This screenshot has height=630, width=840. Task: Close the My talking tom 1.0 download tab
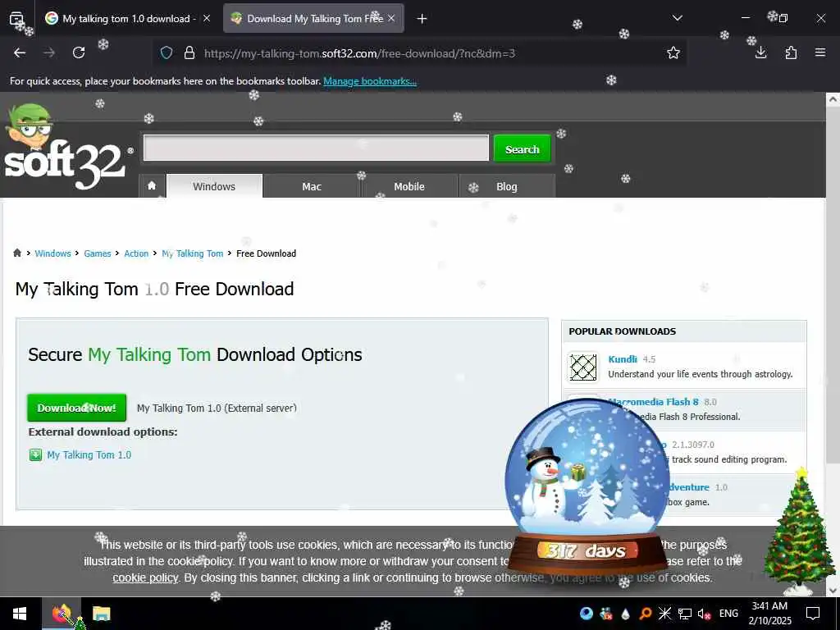pyautogui.click(x=207, y=18)
